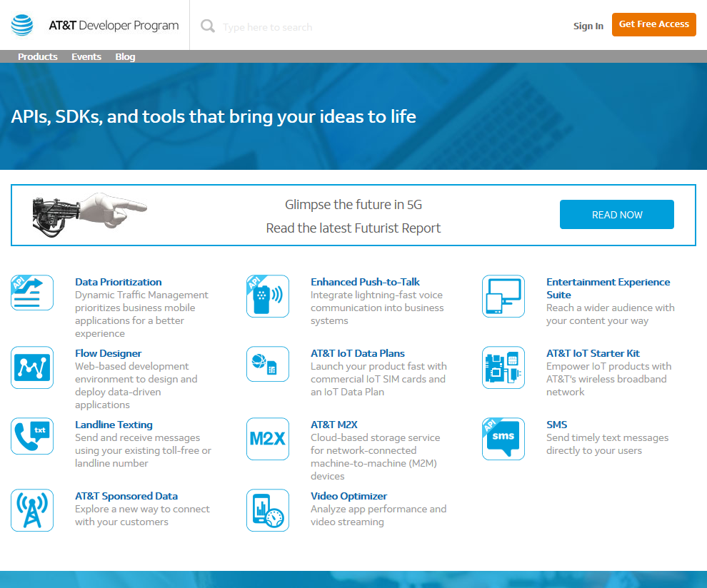Open the SMS speech bubble icon
This screenshot has width=707, height=588.
(503, 439)
